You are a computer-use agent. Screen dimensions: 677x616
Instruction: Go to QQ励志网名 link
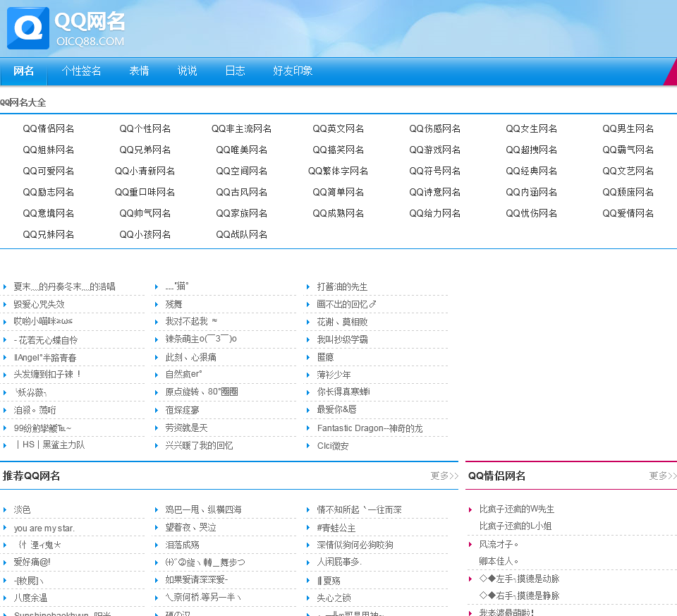(49, 192)
